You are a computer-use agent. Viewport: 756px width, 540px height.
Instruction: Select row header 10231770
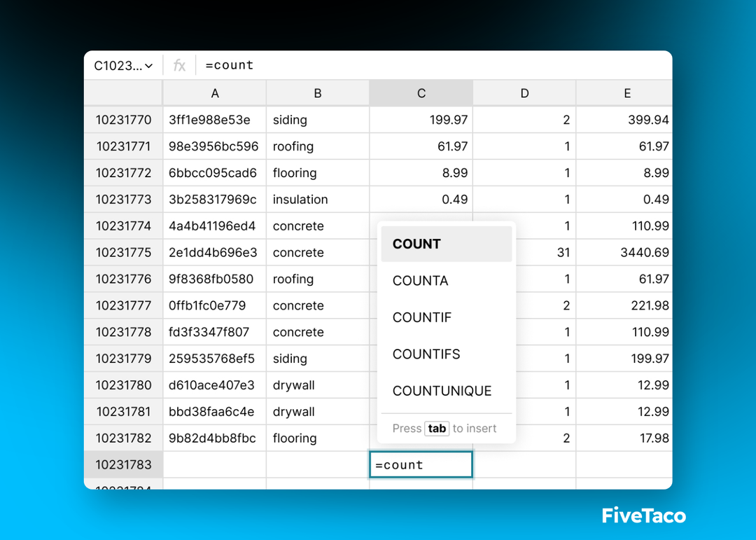(x=123, y=120)
